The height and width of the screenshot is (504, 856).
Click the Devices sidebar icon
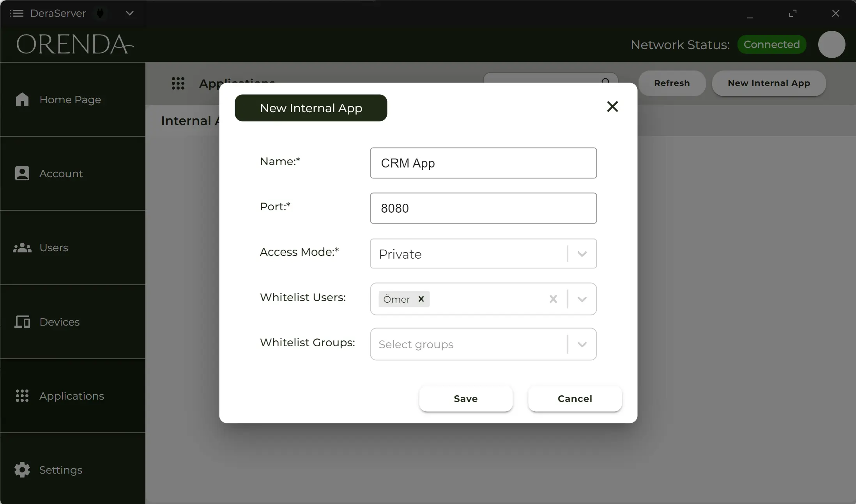click(x=22, y=322)
